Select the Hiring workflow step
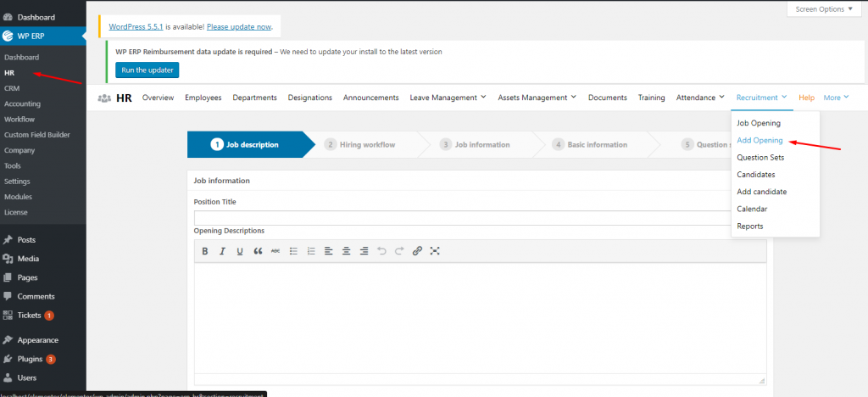This screenshot has height=397, width=868. 359,144
